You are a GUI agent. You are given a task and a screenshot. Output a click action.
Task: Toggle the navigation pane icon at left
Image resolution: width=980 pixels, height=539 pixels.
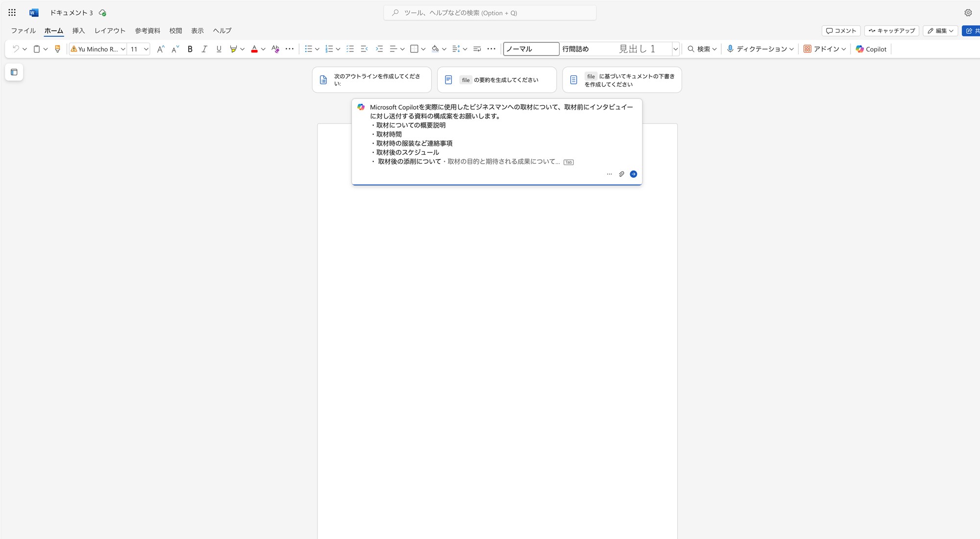(x=14, y=73)
